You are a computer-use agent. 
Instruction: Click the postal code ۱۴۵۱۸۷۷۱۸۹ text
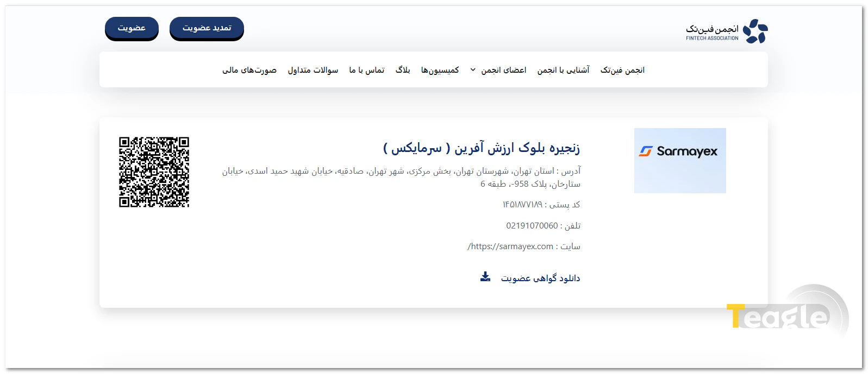[x=522, y=205]
